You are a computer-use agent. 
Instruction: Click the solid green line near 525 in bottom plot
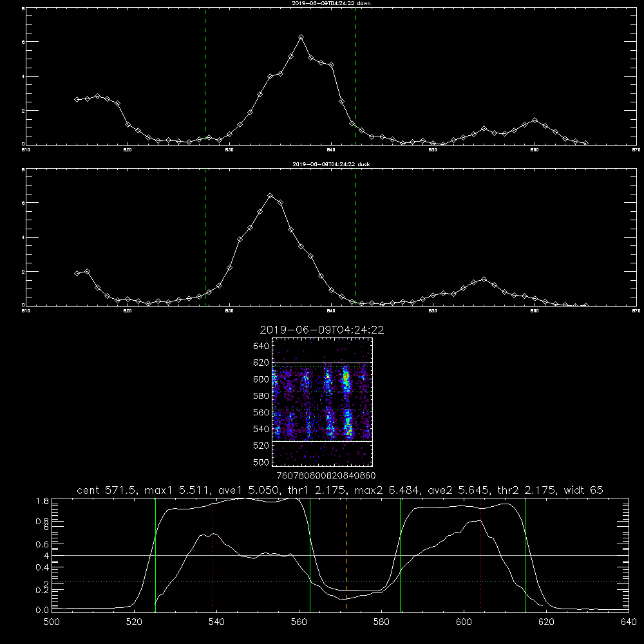coord(155,555)
